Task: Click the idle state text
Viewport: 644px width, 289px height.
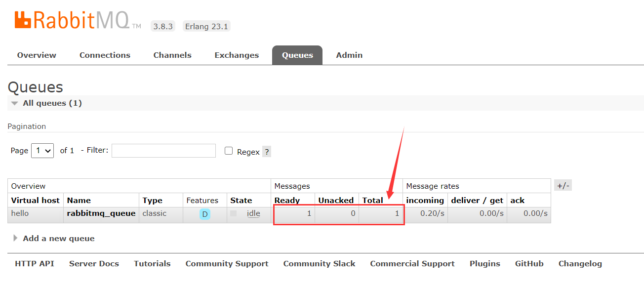Action: (253, 213)
